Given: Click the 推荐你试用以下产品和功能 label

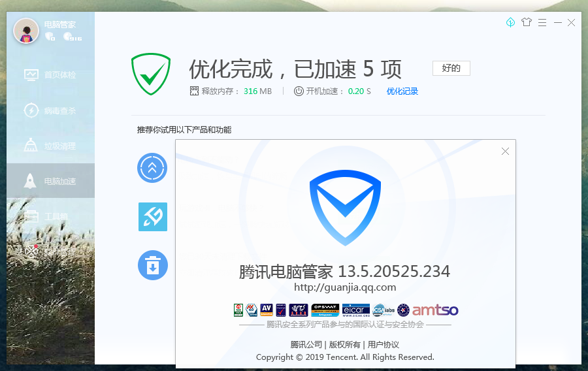Looking at the screenshot, I should (184, 130).
